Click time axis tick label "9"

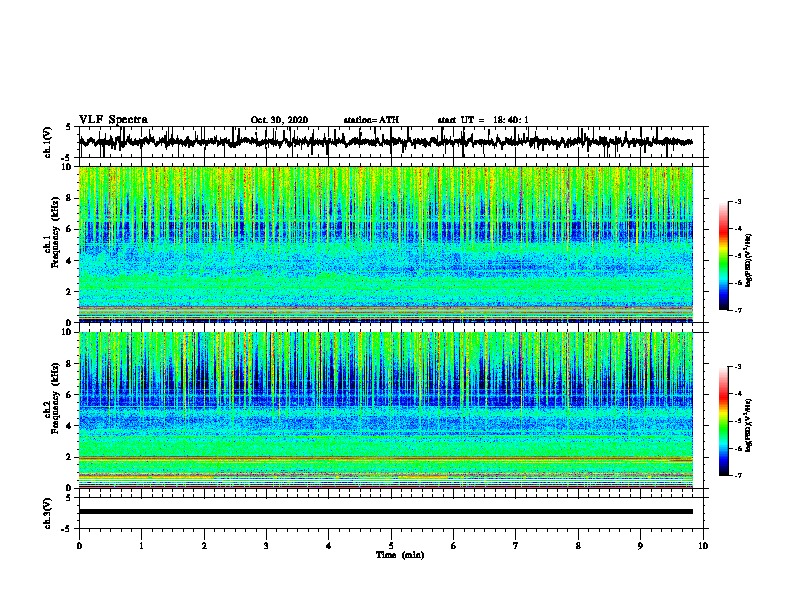(640, 546)
